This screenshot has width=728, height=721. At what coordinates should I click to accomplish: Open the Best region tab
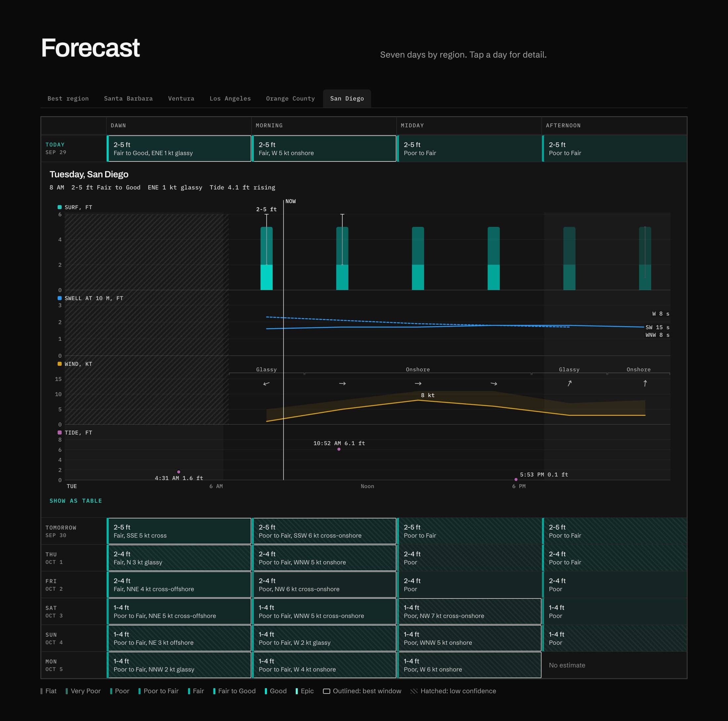click(x=68, y=98)
